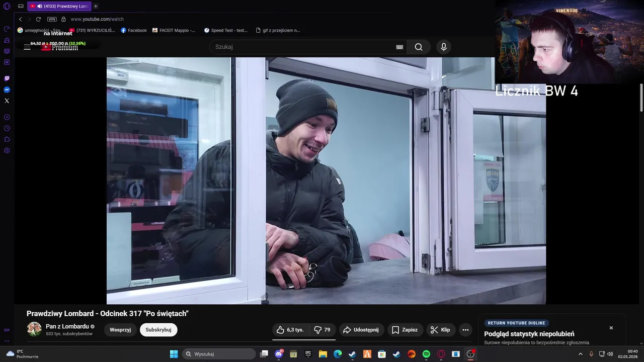Open Opera GX from the taskbar
Screen dimensions: 644x362
coord(441,354)
